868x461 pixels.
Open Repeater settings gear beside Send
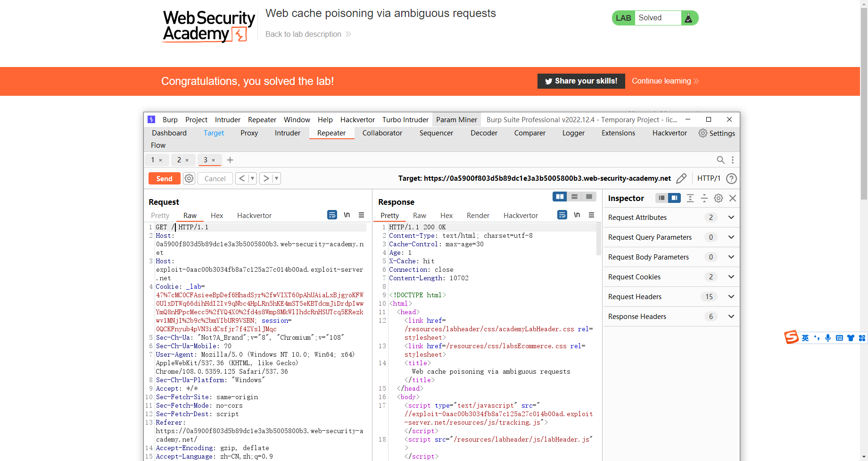point(189,178)
